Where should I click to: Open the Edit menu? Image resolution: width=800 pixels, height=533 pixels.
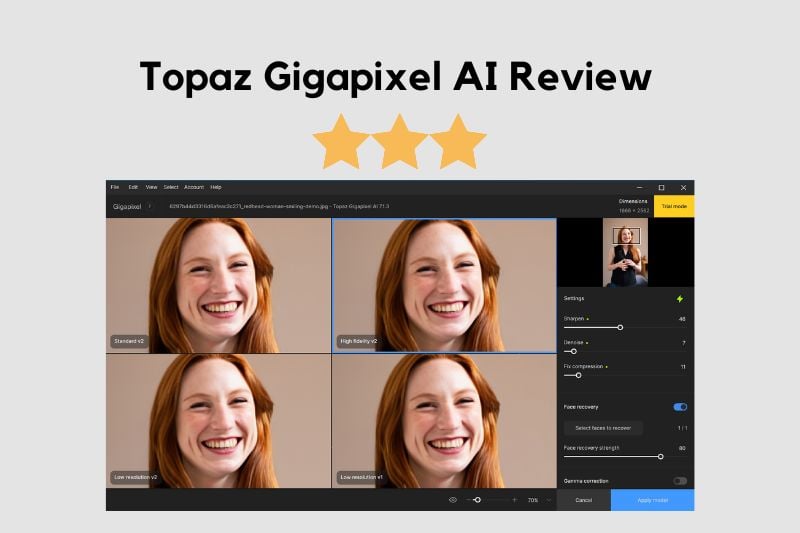click(x=133, y=187)
